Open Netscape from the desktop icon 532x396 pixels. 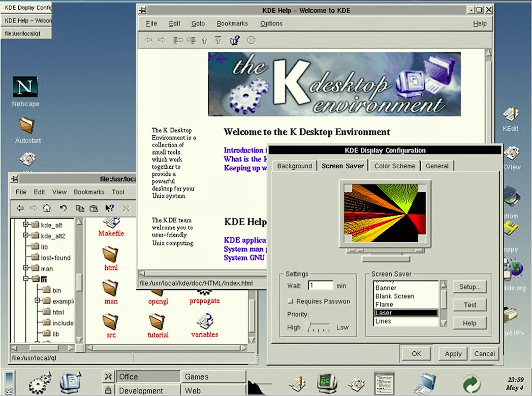[24, 86]
